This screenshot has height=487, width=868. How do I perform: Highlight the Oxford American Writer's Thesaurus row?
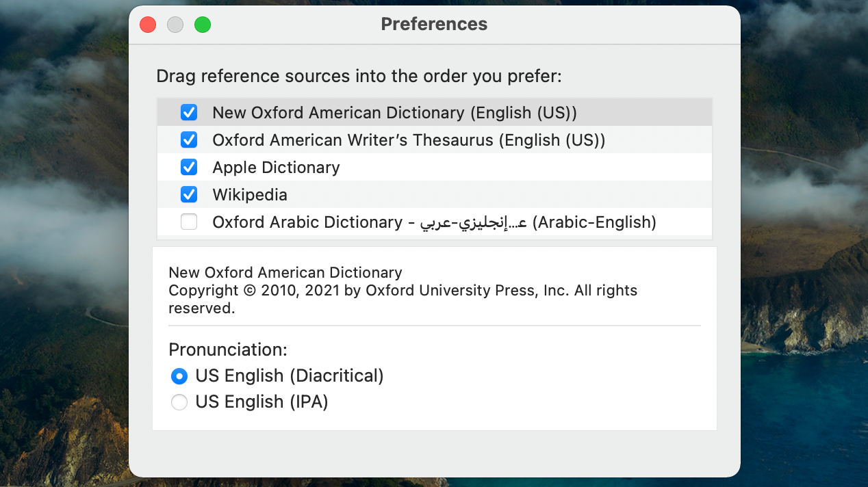tap(409, 140)
